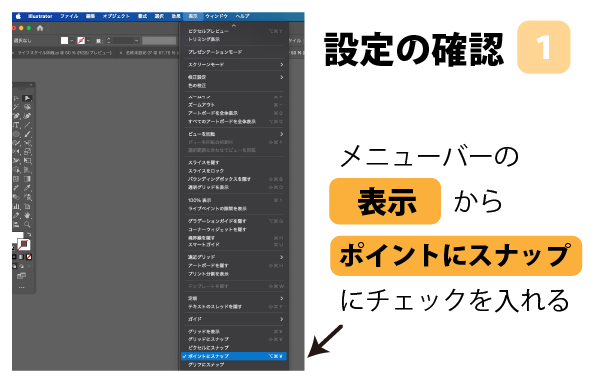Image resolution: width=601 pixels, height=385 pixels.
Task: Select the Line Segment tool
Action: tap(27, 125)
